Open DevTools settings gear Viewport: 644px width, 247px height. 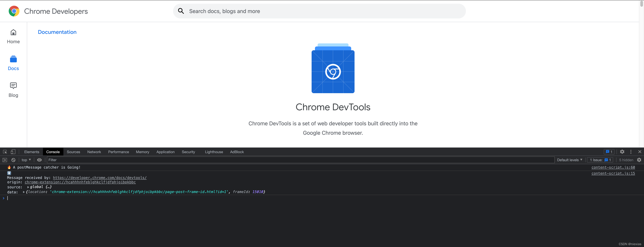622,152
